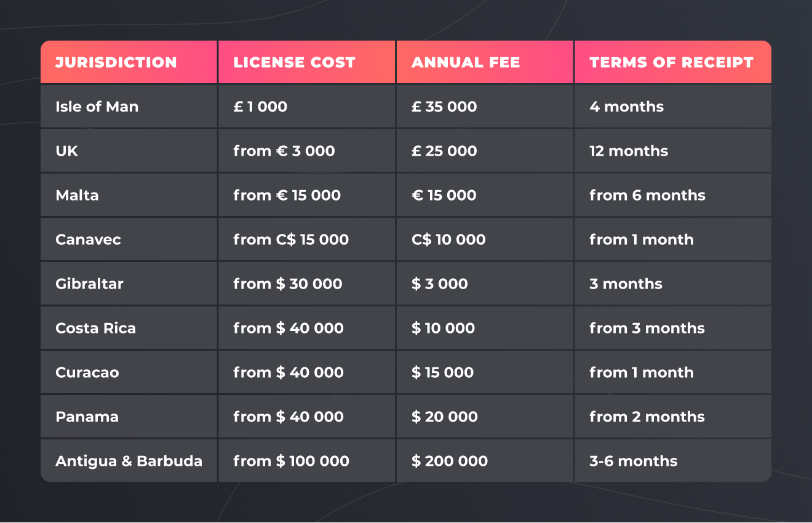Select the Panama jurisdiction cell

(x=129, y=417)
